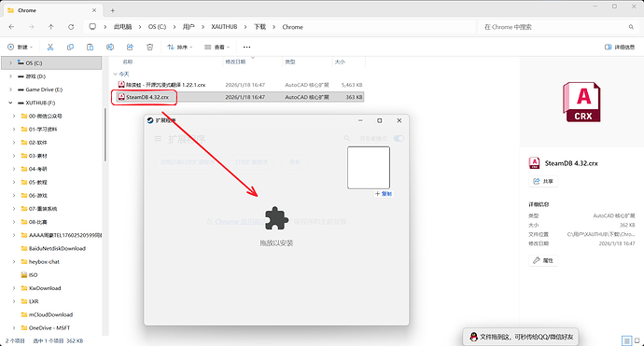Click the 共享 share button in details pane

tap(543, 181)
